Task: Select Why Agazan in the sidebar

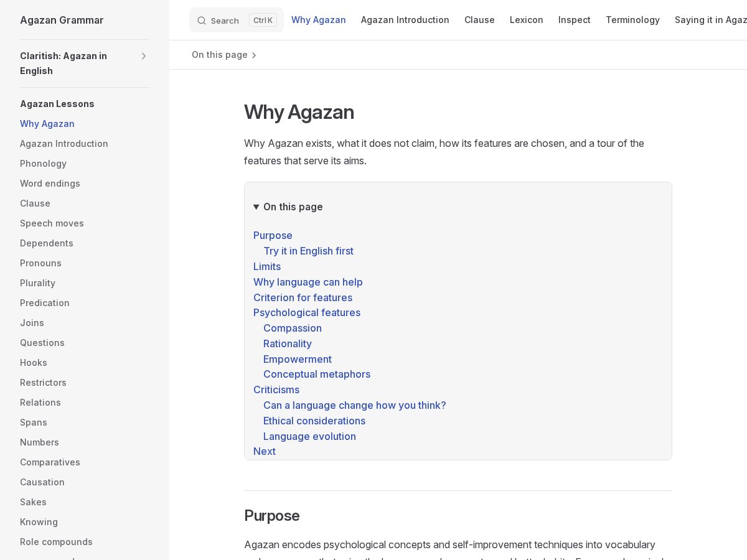Action: tap(47, 124)
